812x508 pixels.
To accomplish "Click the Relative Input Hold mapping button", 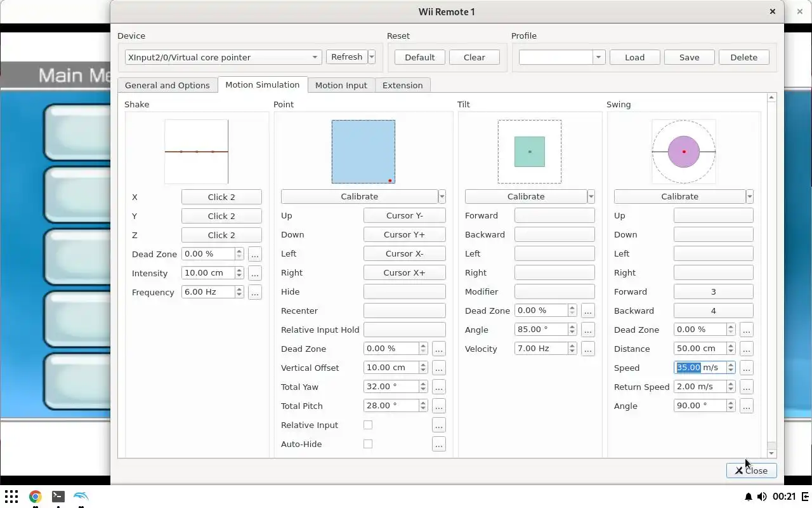I will click(405, 330).
